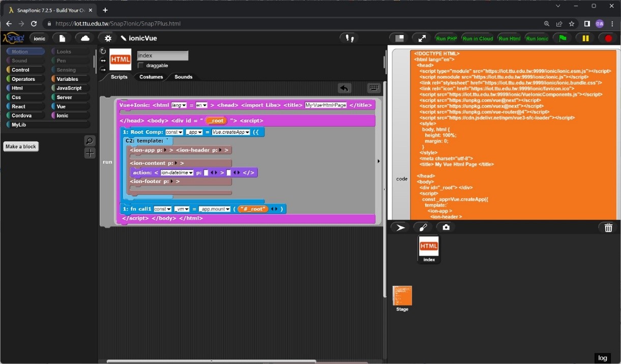Take a camera snapshot for new sprite
621x364 pixels.
[446, 227]
